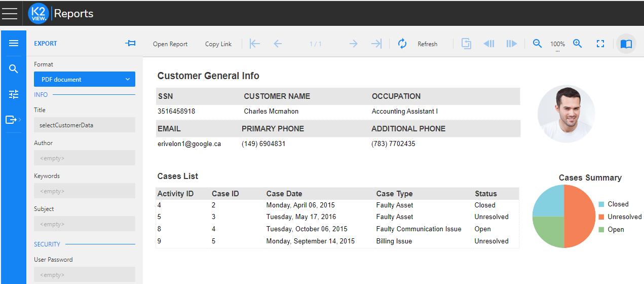The height and width of the screenshot is (284, 644).
Task: Click Copy Link in the toolbar
Action: pos(218,44)
